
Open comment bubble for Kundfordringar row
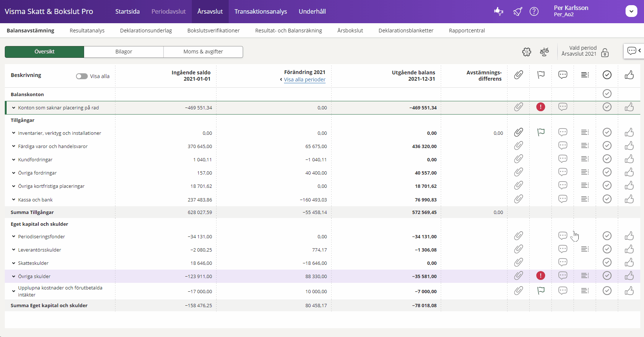tap(562, 159)
